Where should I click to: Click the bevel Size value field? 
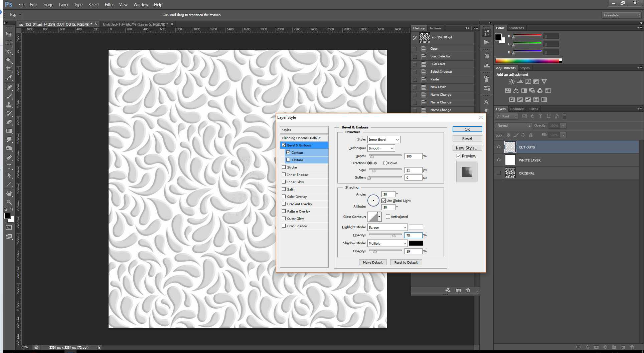(413, 170)
